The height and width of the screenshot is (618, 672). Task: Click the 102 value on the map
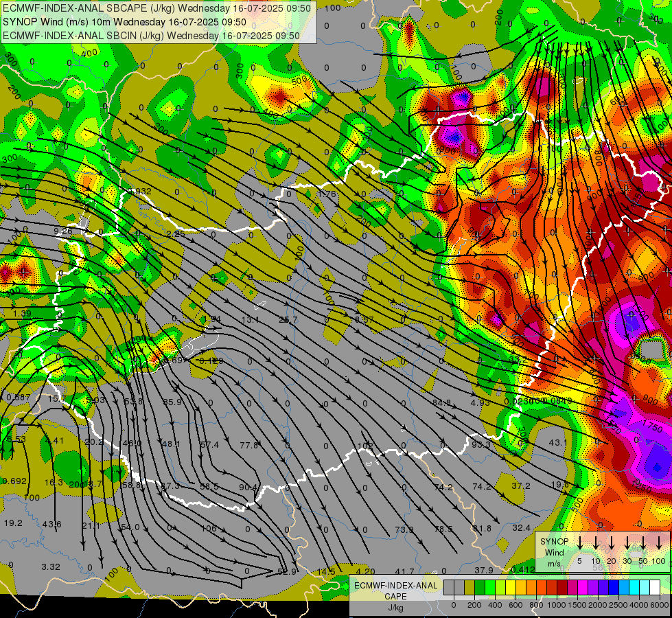[365, 446]
